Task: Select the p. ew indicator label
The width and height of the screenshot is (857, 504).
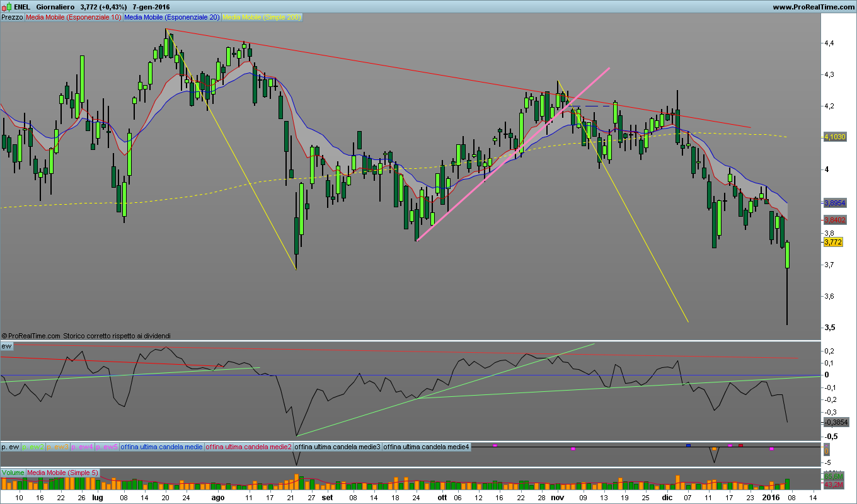Action: click(x=10, y=447)
